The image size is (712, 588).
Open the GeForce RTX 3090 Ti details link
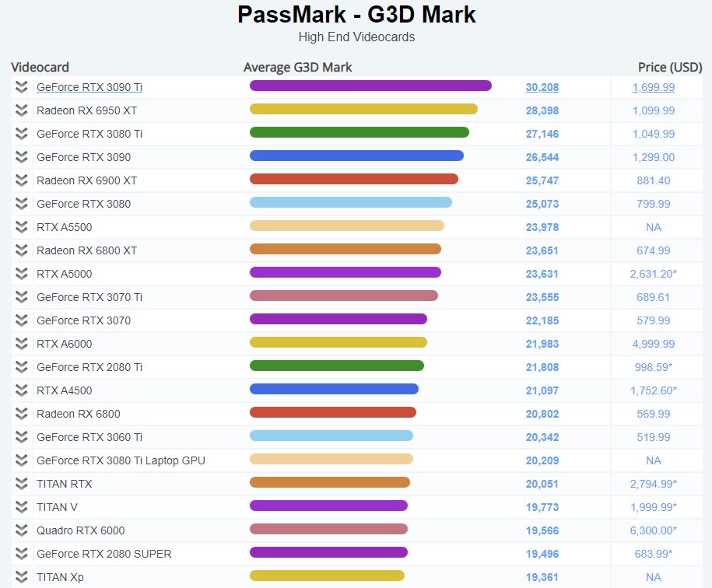[x=88, y=87]
